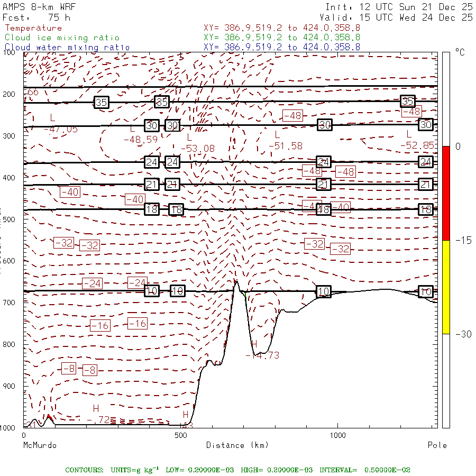Click the '-66' contour label near top left

tap(32, 92)
